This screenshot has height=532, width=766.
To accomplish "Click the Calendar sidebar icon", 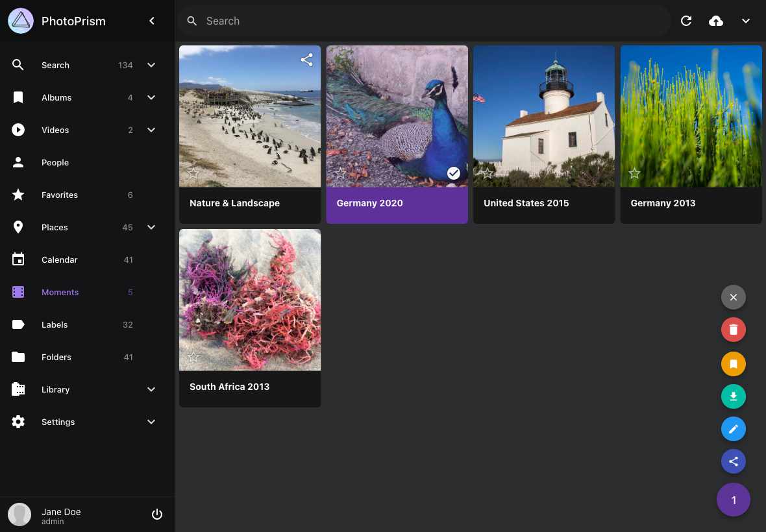I will (18, 260).
